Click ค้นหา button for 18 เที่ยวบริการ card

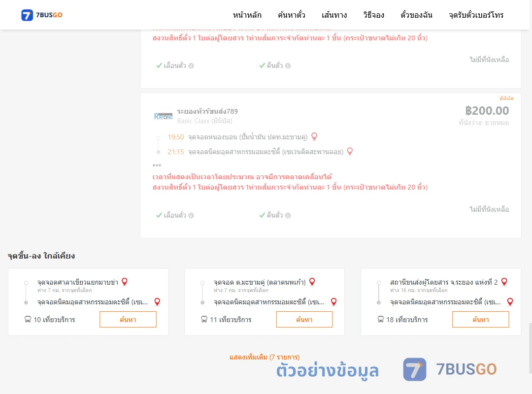click(x=481, y=319)
